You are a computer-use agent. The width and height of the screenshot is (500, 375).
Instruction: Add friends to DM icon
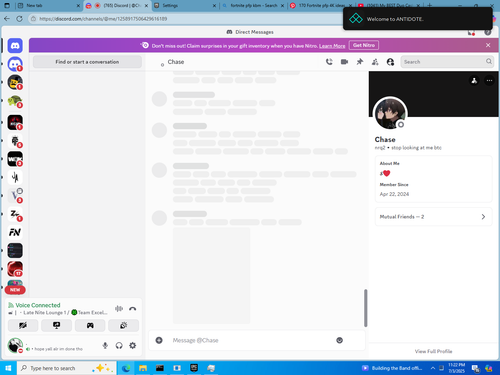pos(375,62)
